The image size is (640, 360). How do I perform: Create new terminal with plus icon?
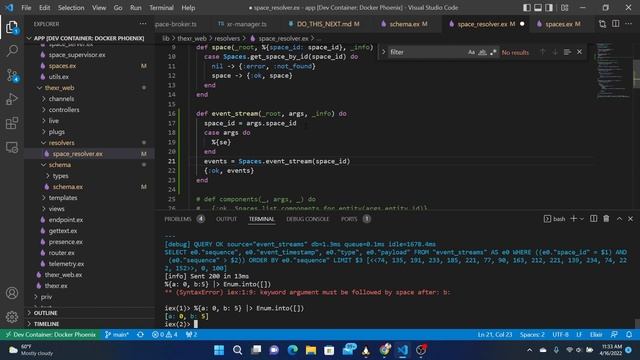click(x=573, y=219)
